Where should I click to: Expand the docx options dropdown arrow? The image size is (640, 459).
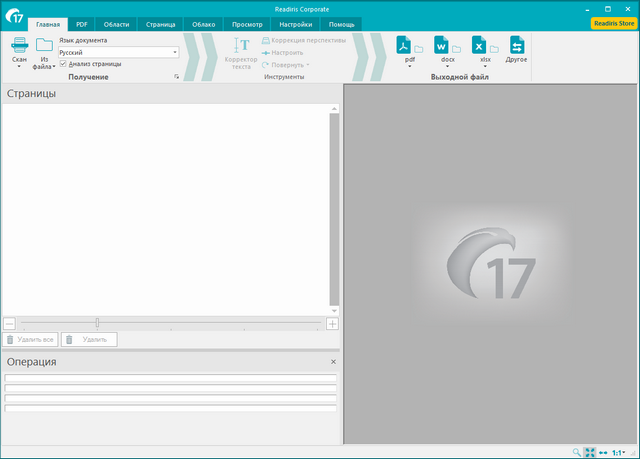447,67
